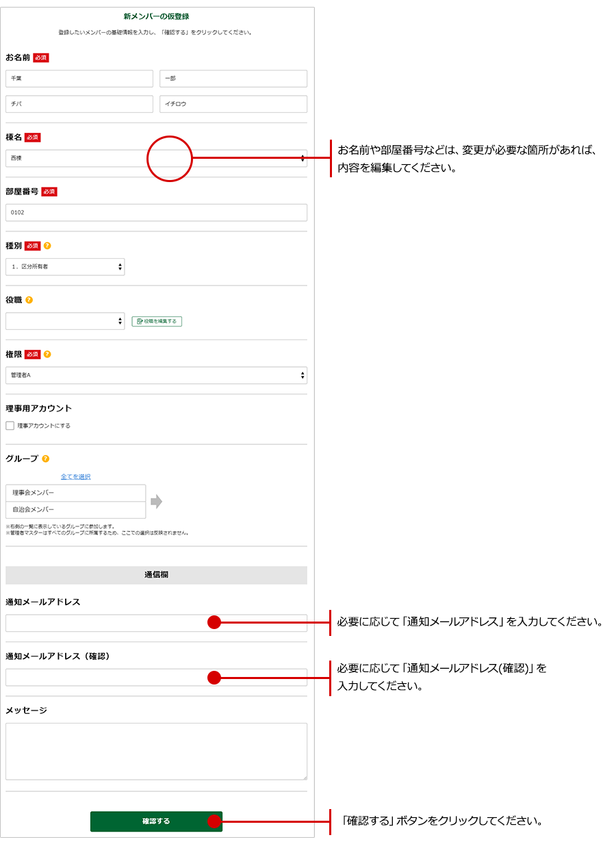
Task: Click the 部屋番号 field showing 0102
Action: [x=156, y=213]
